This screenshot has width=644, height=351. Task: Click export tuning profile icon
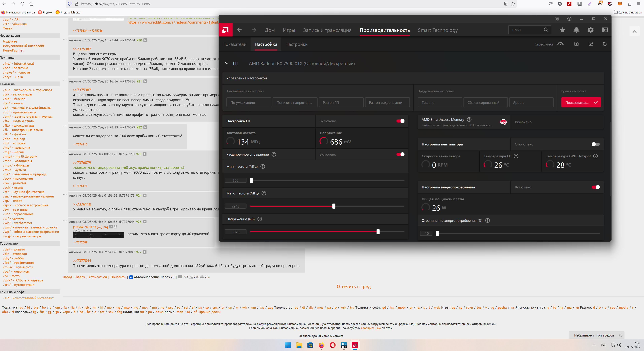point(591,44)
